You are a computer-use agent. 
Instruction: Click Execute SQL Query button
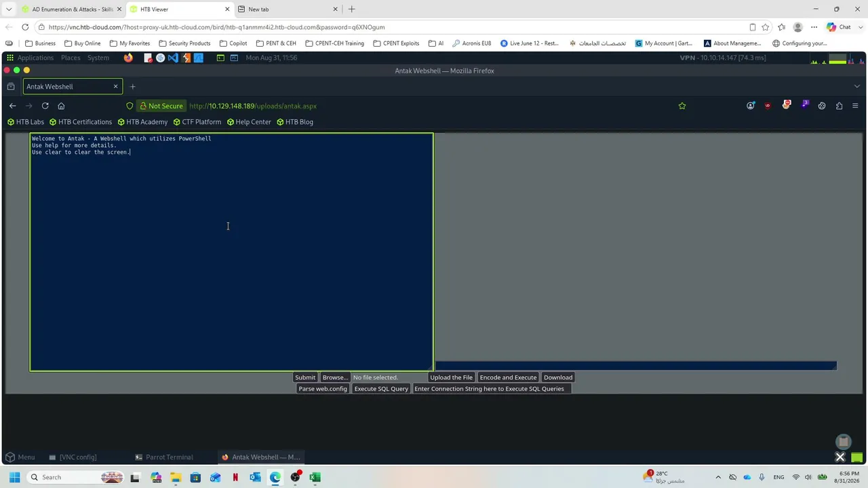point(381,389)
